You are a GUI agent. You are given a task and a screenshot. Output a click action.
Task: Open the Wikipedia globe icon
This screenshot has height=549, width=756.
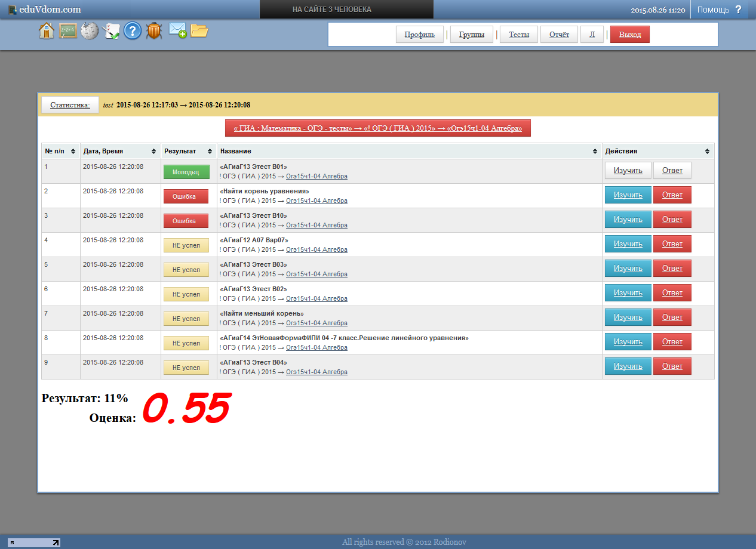coord(90,31)
